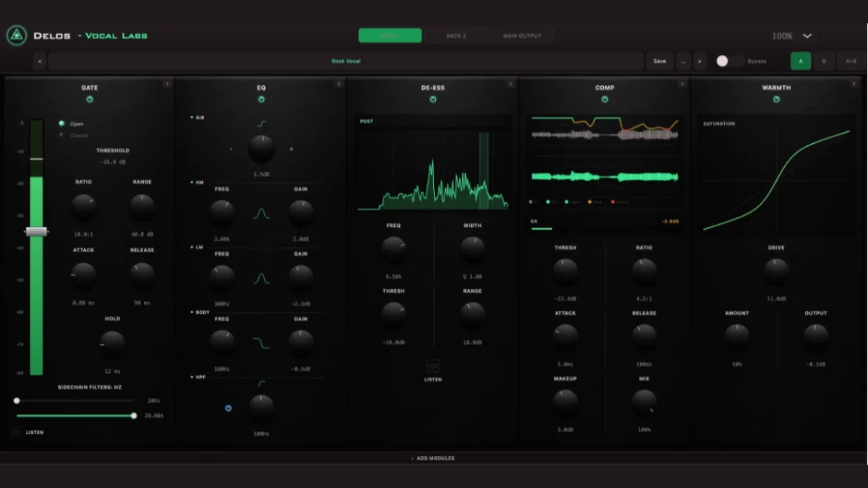Screen dimensions: 868x488
Task: Remove the DE-ESS module with its X
Action: [510, 84]
